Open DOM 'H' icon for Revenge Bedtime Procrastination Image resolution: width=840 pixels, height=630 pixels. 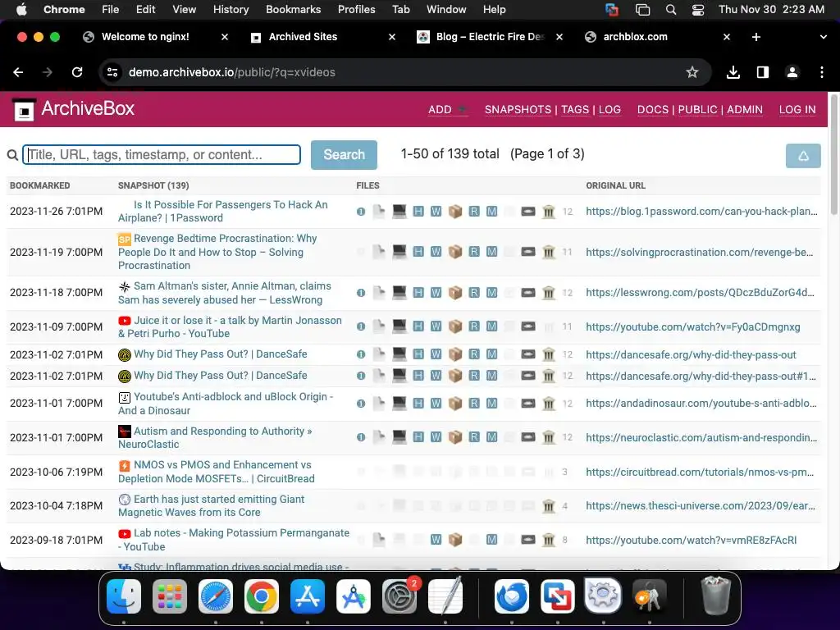(x=418, y=252)
